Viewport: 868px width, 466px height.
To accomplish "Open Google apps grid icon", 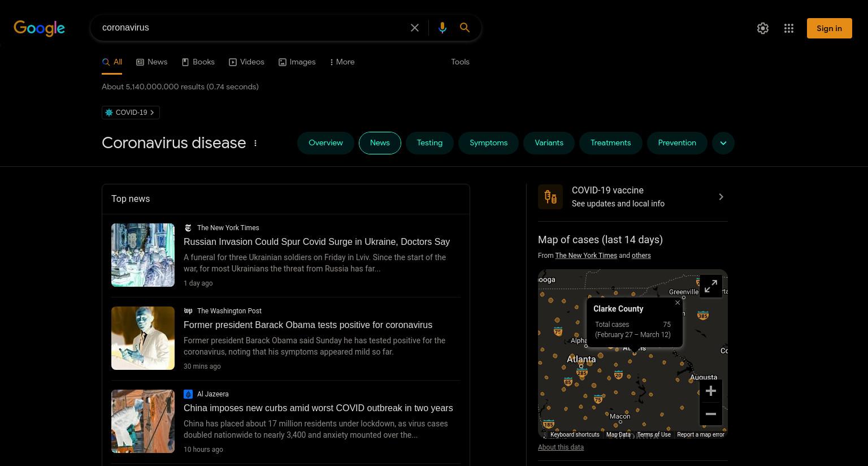I will coord(789,28).
